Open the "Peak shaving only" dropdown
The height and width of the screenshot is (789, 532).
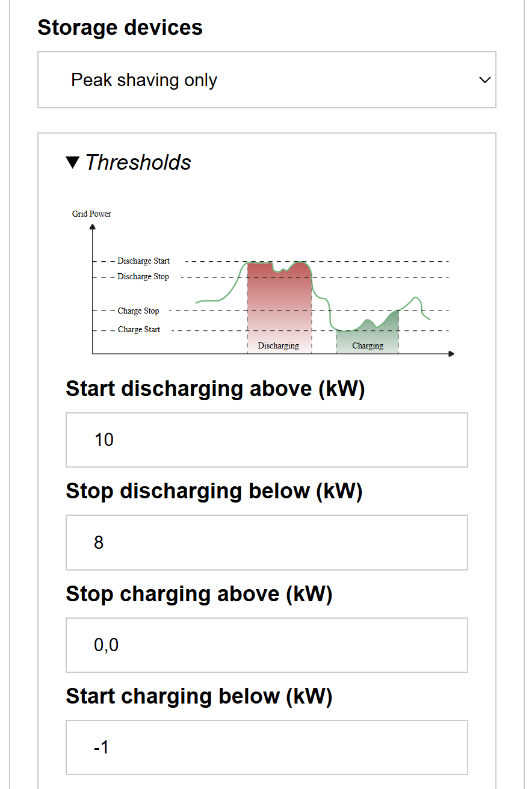click(266, 80)
